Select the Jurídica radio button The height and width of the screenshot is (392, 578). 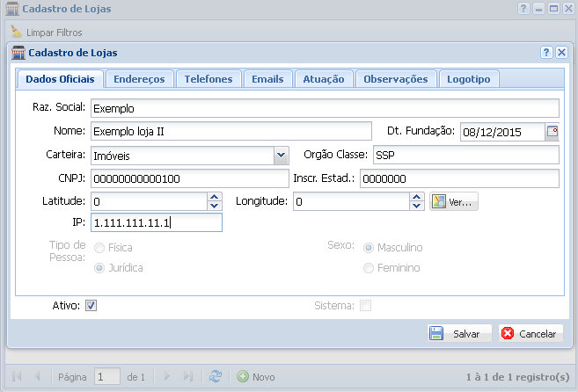[99, 267]
